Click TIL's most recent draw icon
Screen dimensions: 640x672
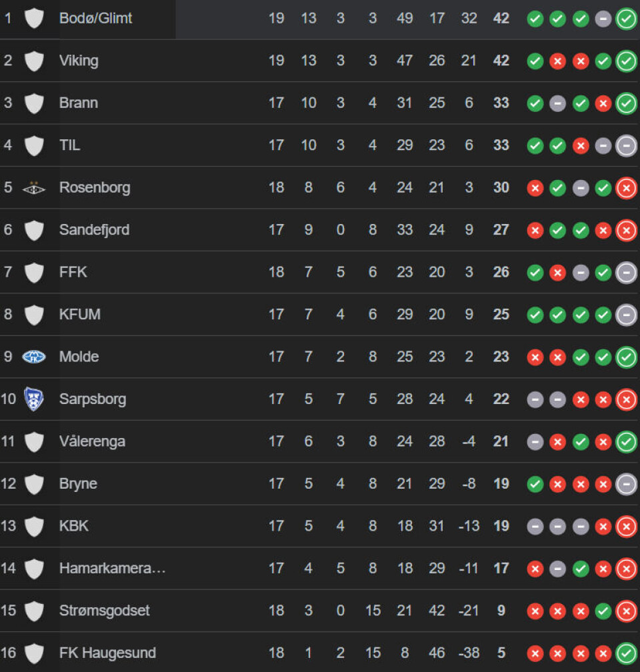626,146
